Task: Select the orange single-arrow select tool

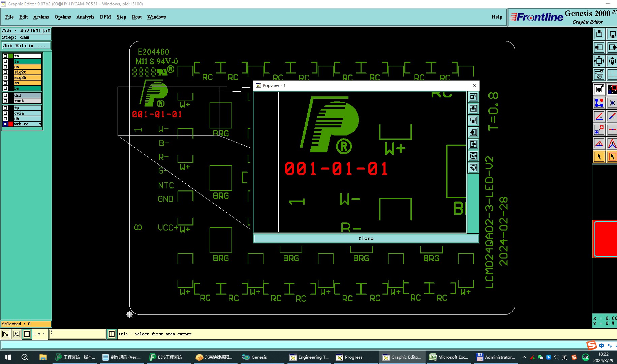Action: (599, 157)
